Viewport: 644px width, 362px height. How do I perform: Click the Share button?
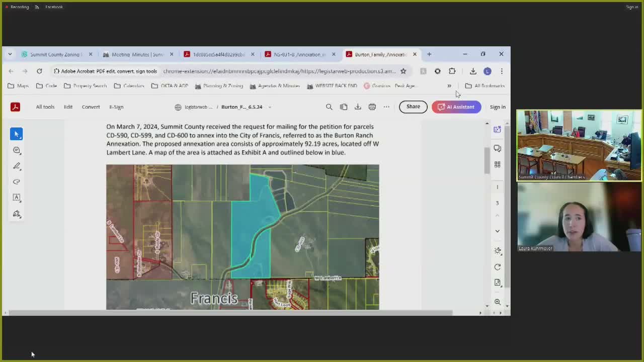tap(413, 107)
